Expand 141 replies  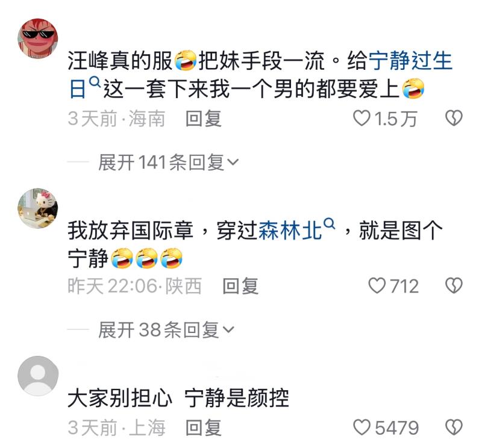pyautogui.click(x=168, y=162)
